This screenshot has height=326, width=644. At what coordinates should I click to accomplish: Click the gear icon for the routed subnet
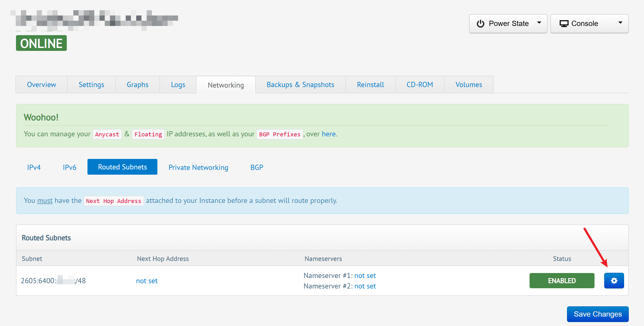pyautogui.click(x=614, y=281)
